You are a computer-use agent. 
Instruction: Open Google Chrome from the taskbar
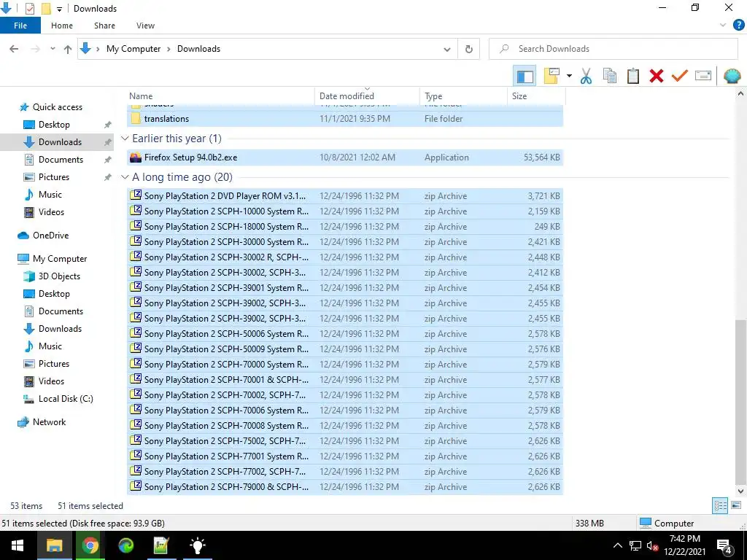coord(90,545)
